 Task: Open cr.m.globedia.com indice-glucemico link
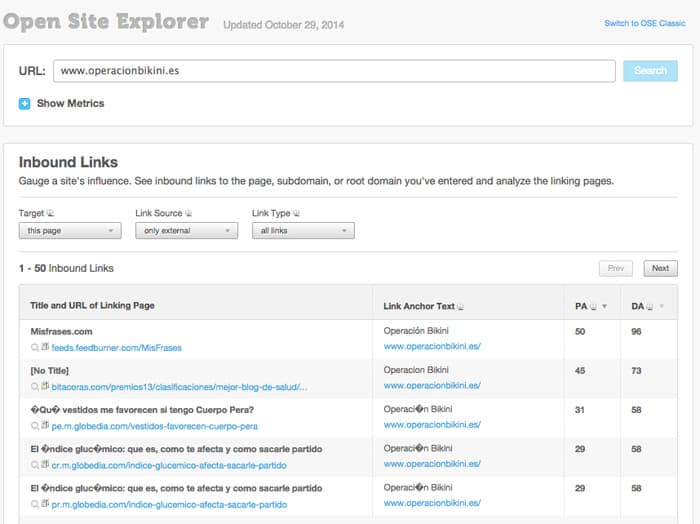pos(169,466)
